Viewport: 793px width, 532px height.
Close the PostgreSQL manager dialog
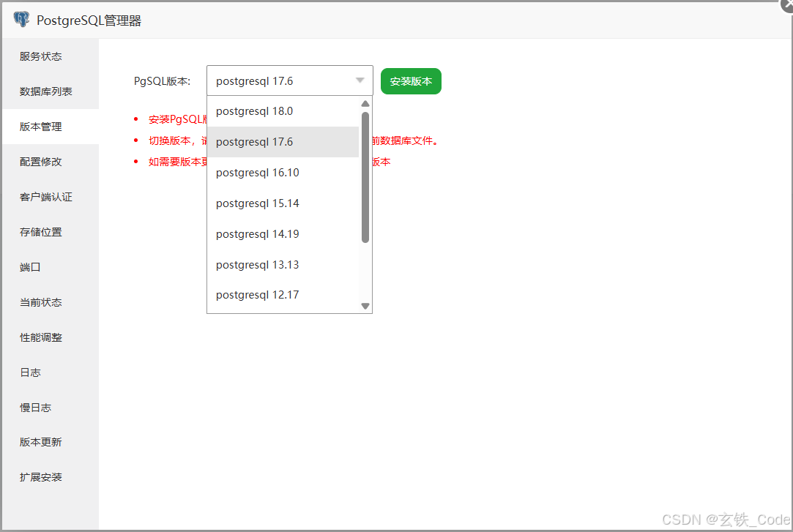pyautogui.click(x=787, y=4)
